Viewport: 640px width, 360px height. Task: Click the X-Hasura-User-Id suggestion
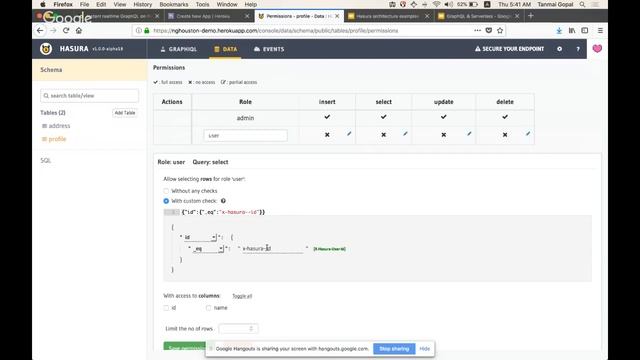click(329, 249)
